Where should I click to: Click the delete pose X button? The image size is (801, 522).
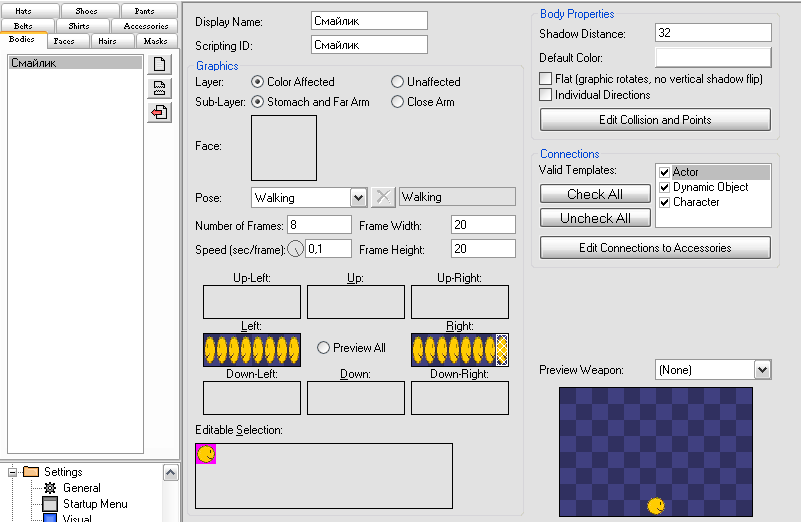point(383,197)
